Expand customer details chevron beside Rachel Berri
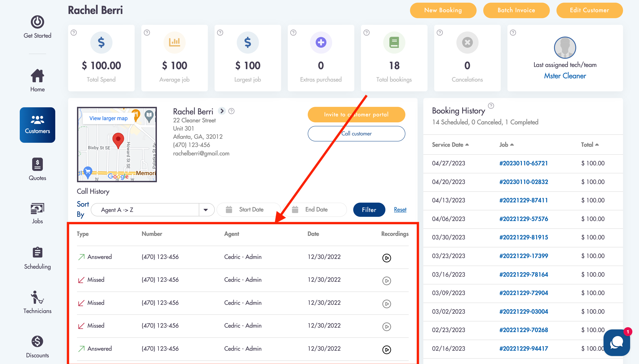Screen dimensions: 639x364 point(222,111)
